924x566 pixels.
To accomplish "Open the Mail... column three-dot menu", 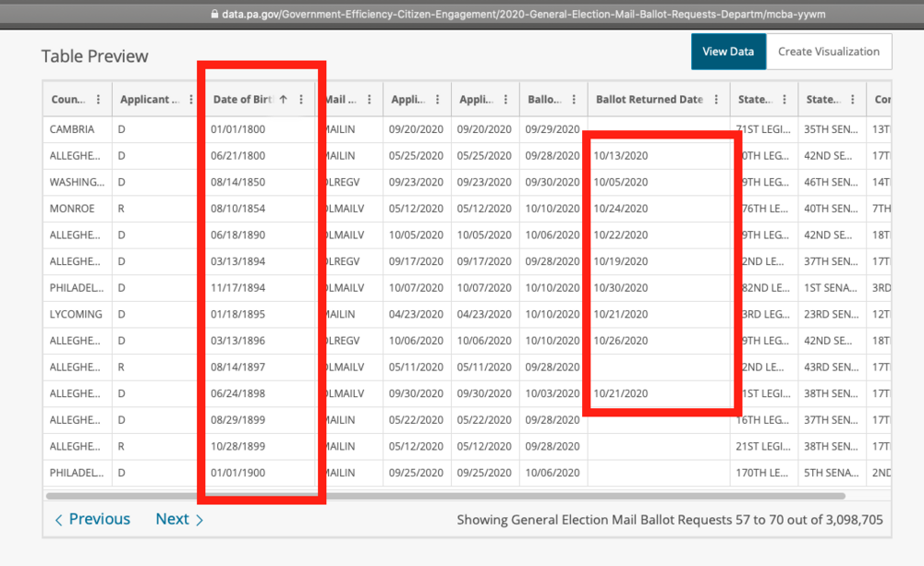I will [370, 100].
